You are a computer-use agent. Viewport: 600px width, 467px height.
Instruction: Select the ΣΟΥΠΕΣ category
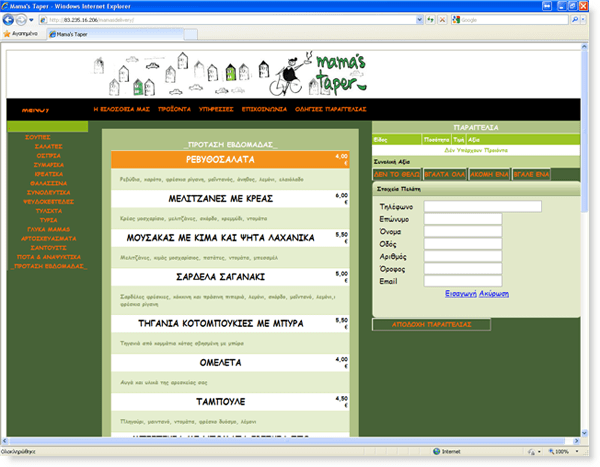(38, 137)
